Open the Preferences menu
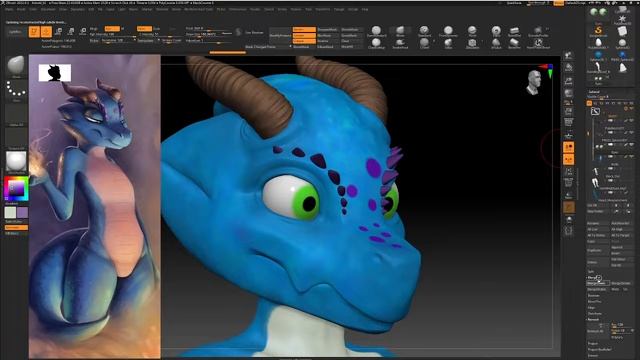 click(x=238, y=9)
